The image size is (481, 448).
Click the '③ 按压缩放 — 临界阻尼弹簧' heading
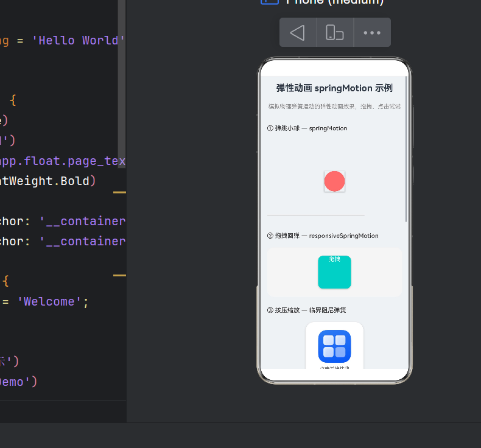point(306,310)
